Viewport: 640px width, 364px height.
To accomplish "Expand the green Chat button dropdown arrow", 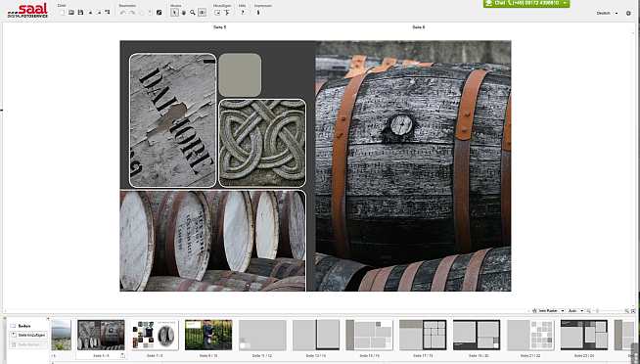I will click(565, 3).
